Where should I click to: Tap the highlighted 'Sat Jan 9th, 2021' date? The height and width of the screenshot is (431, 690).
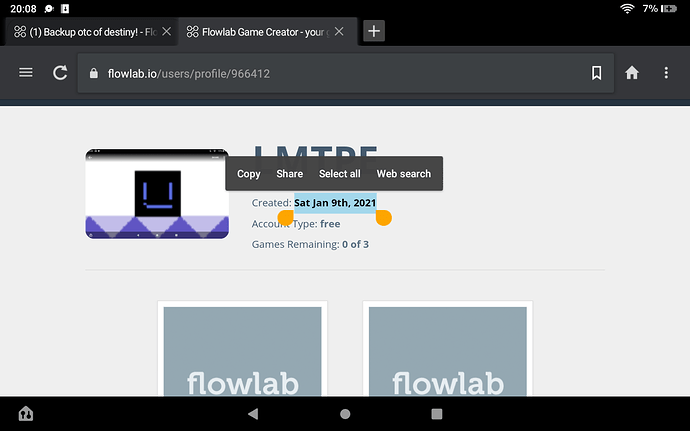pos(335,203)
